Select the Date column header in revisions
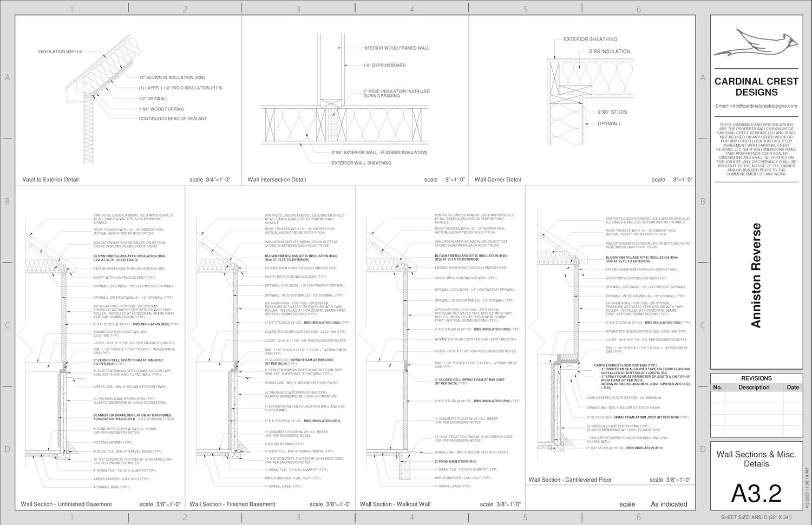The width and height of the screenshot is (812, 525). [793, 388]
